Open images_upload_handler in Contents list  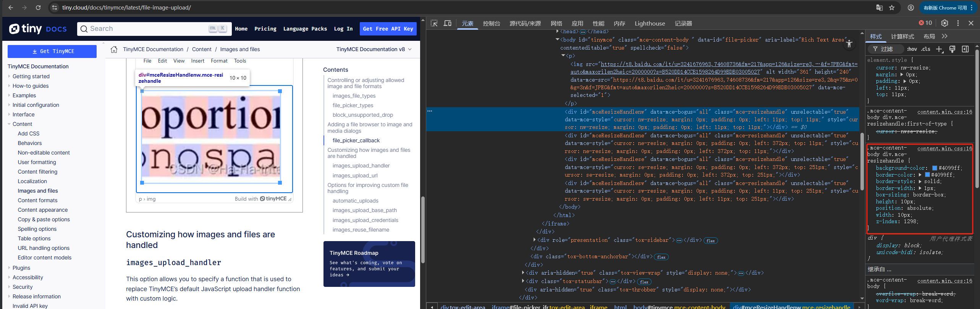coord(361,166)
